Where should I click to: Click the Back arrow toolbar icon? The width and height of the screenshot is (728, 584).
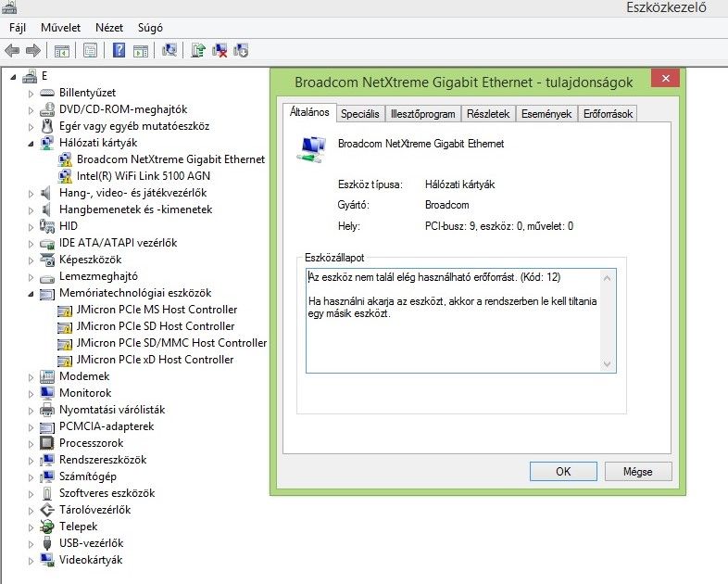(x=12, y=50)
